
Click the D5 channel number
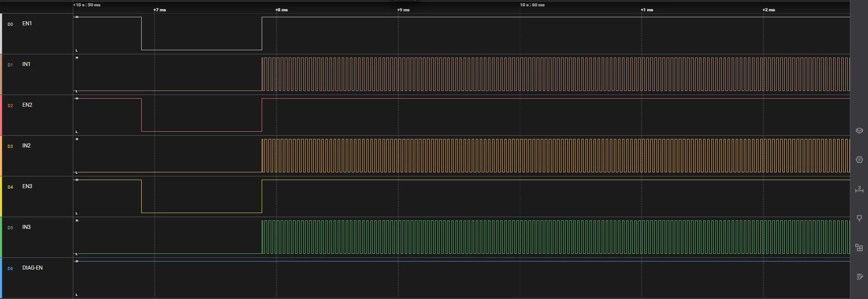10,228
